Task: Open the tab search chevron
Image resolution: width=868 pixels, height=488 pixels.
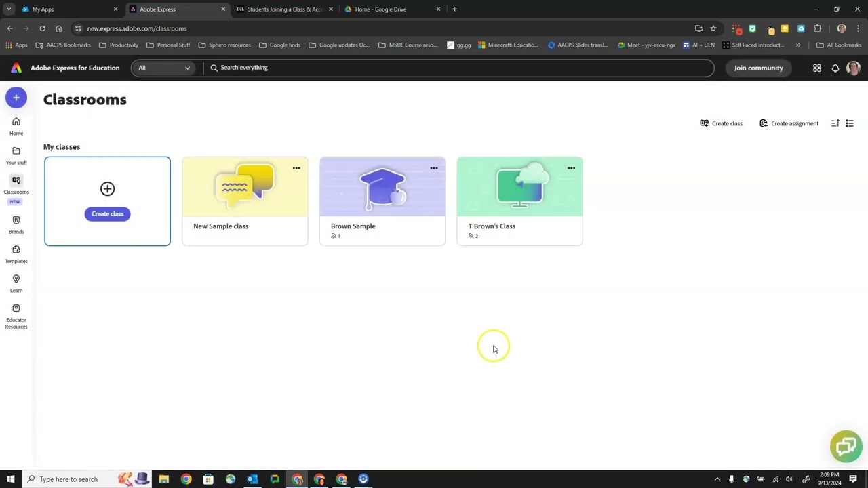Action: [x=9, y=9]
